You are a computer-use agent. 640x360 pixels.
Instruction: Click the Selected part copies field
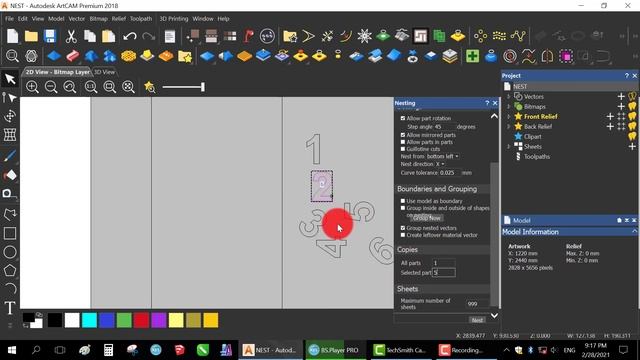444,272
